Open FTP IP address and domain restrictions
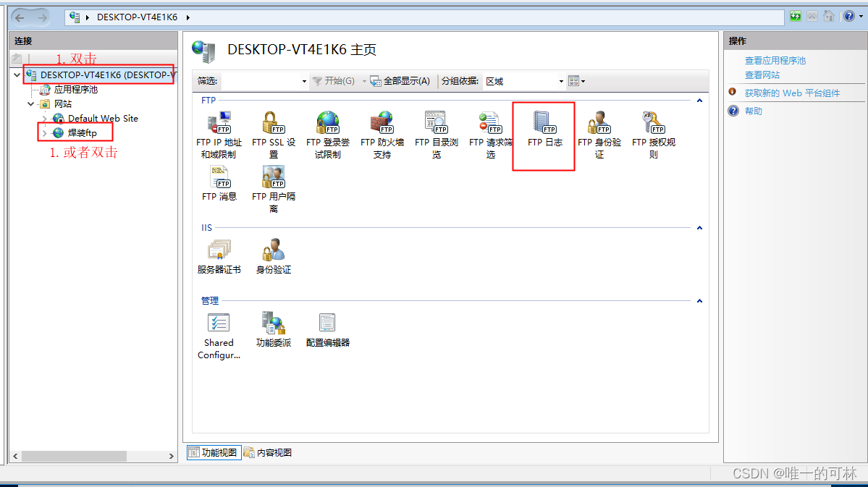The image size is (868, 487). [x=219, y=135]
